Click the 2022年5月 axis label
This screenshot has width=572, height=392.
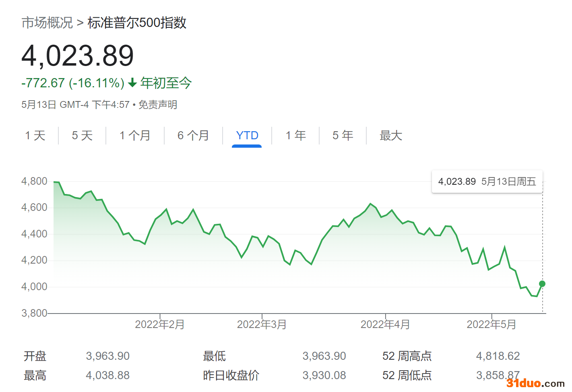point(491,324)
